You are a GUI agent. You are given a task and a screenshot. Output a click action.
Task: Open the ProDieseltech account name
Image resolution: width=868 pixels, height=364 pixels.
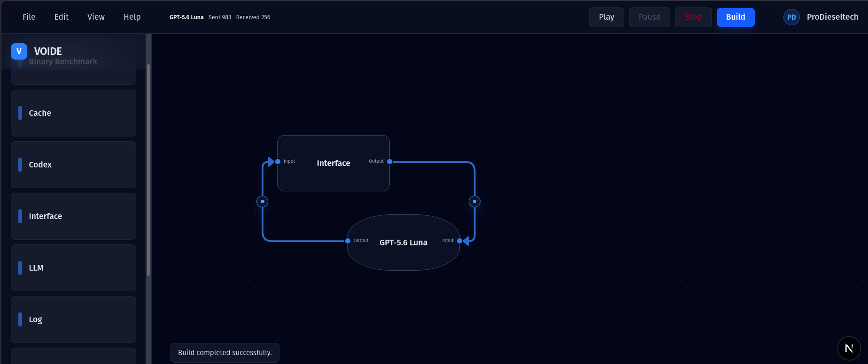(x=832, y=17)
